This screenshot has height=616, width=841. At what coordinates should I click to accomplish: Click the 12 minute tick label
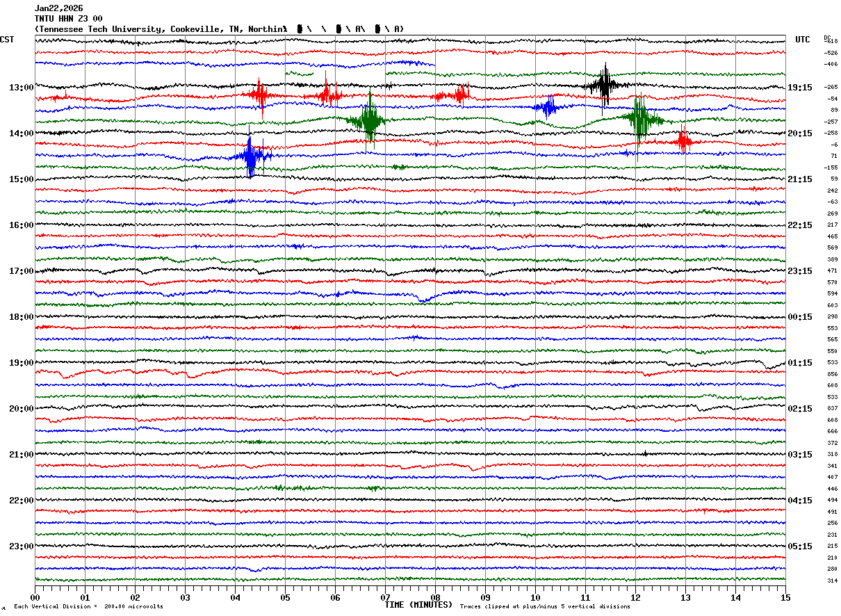[x=635, y=597]
